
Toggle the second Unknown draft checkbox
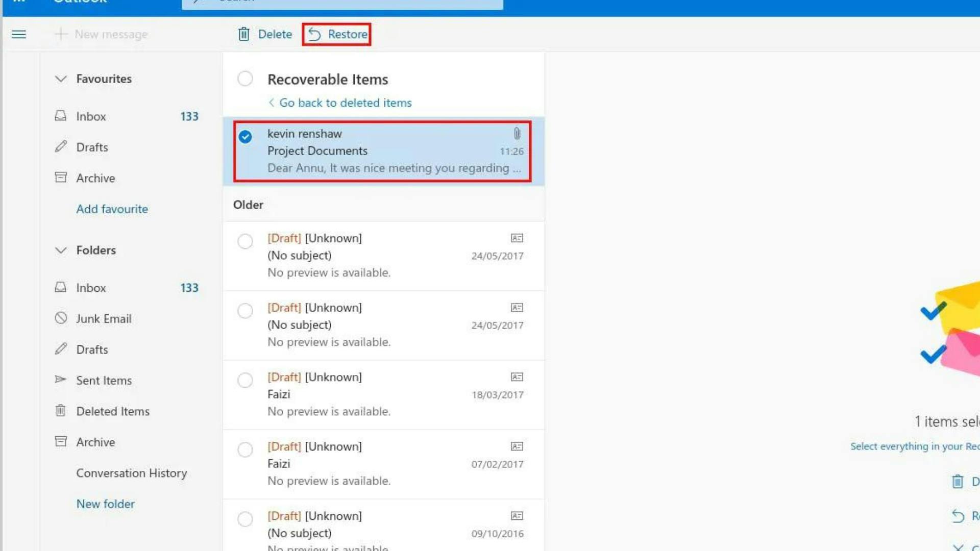coord(246,310)
